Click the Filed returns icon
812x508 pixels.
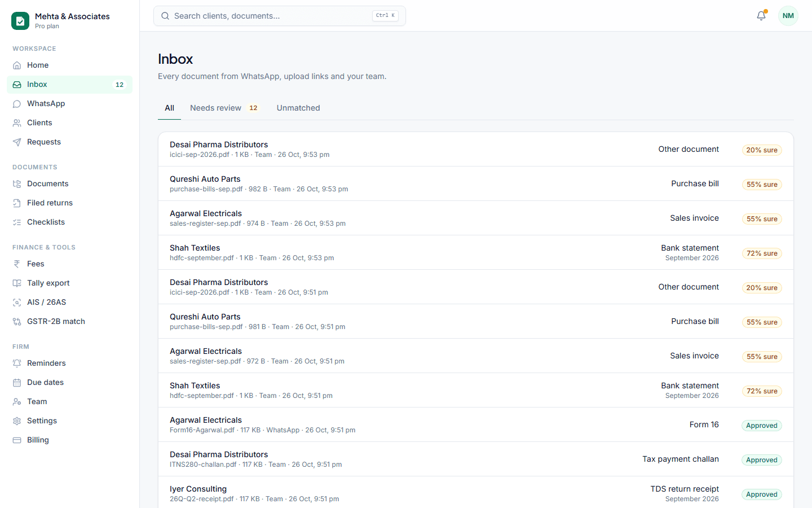[17, 203]
